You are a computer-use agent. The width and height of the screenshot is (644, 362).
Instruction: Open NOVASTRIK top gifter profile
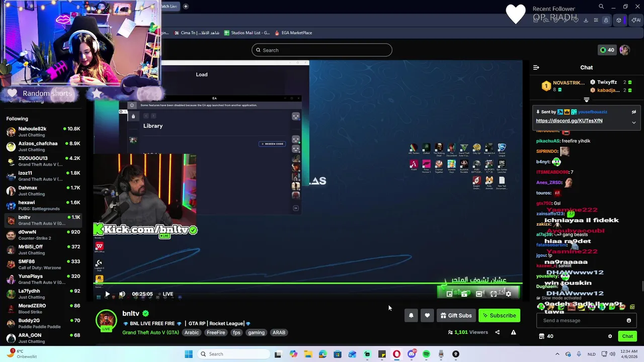(x=563, y=86)
